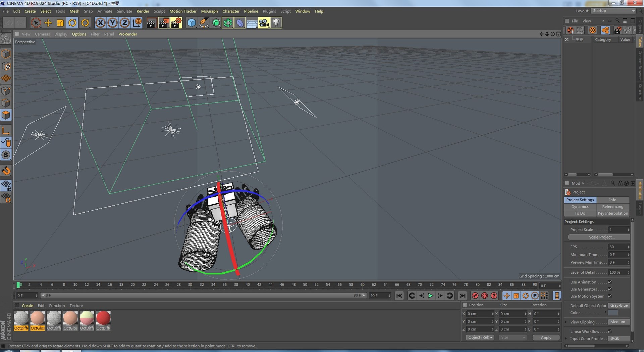Click the Scale Project... button
The image size is (644, 352).
pos(599,237)
